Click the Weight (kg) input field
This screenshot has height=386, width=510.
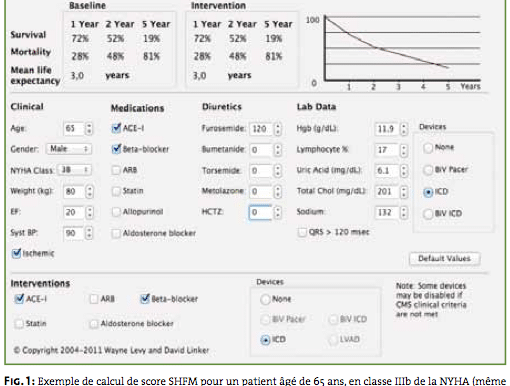pyautogui.click(x=73, y=191)
